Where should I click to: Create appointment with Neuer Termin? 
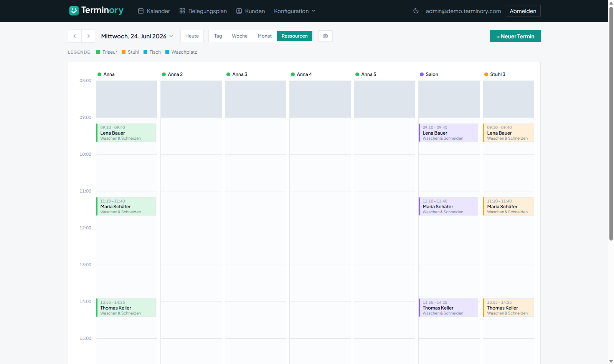[515, 36]
